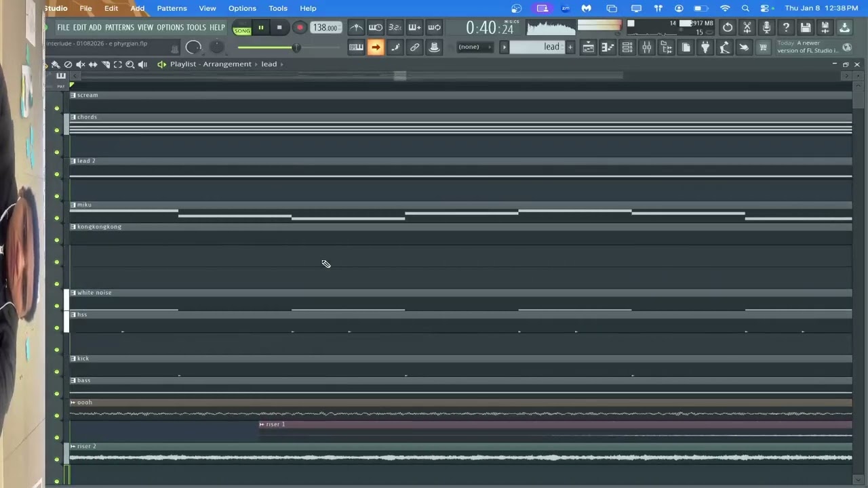Click the scissors audio editor icon
Viewport: 868px width, 488px height.
(x=747, y=28)
